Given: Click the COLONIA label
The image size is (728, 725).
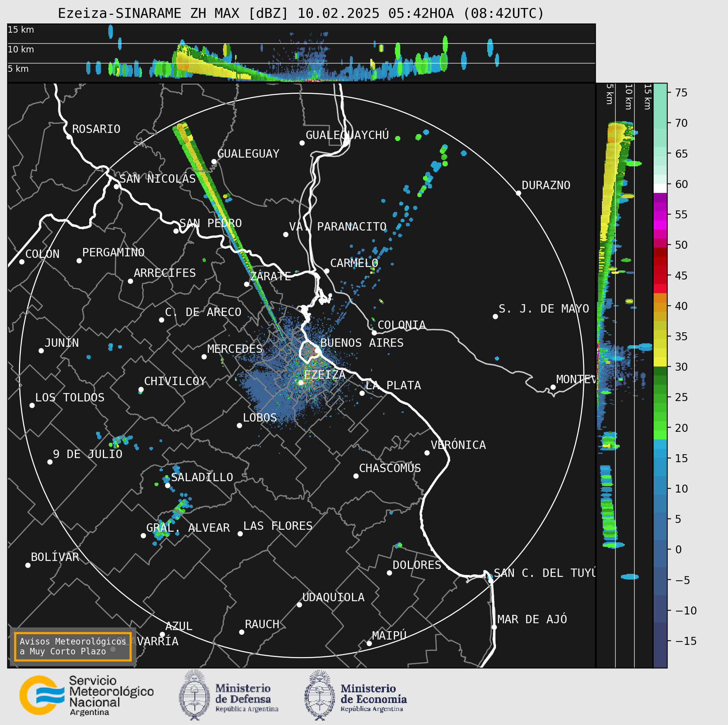Looking at the screenshot, I should tap(401, 325).
